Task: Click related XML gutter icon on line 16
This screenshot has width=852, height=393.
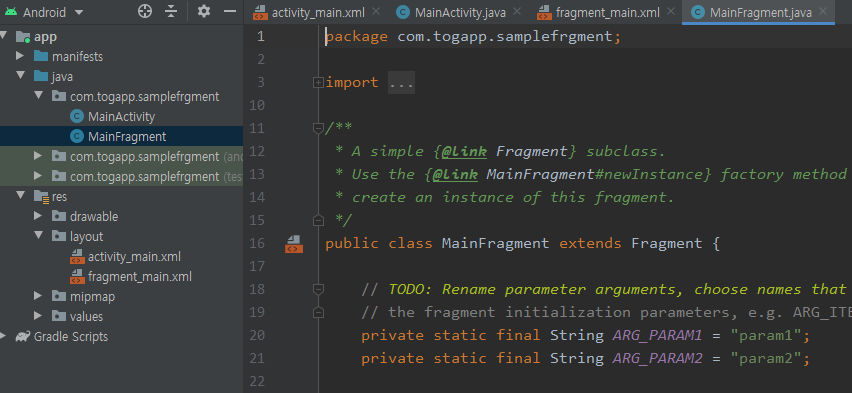Action: [293, 244]
